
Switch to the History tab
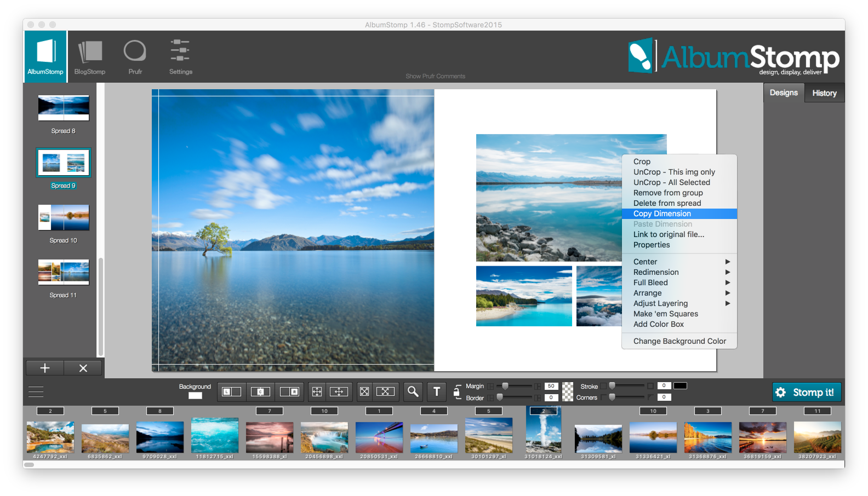pyautogui.click(x=824, y=93)
